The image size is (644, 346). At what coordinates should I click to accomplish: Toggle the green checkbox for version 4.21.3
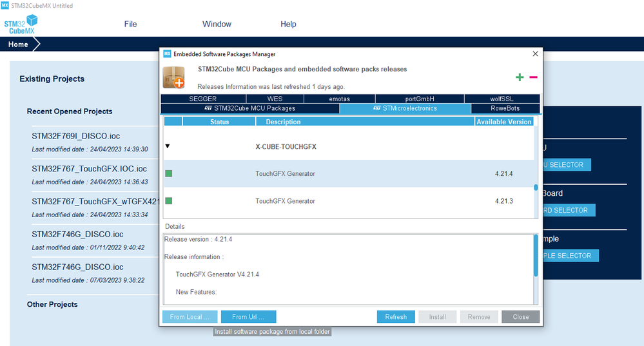point(169,200)
